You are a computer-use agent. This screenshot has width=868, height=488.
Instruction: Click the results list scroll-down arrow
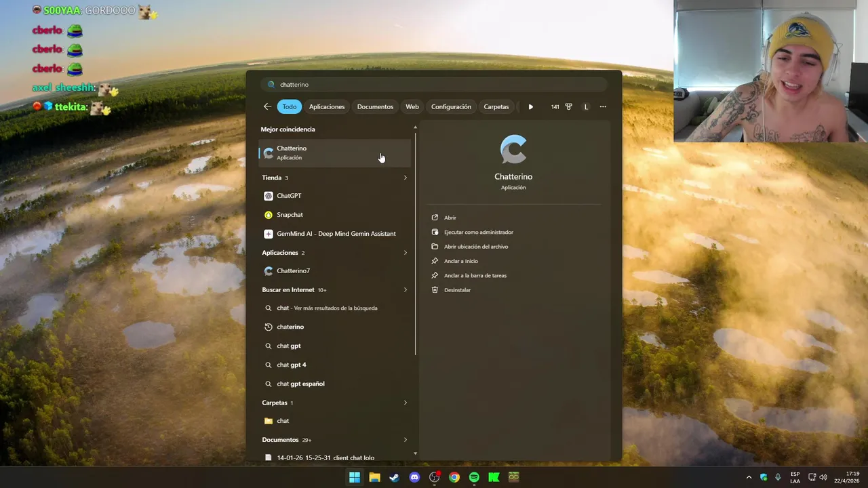coord(416,454)
